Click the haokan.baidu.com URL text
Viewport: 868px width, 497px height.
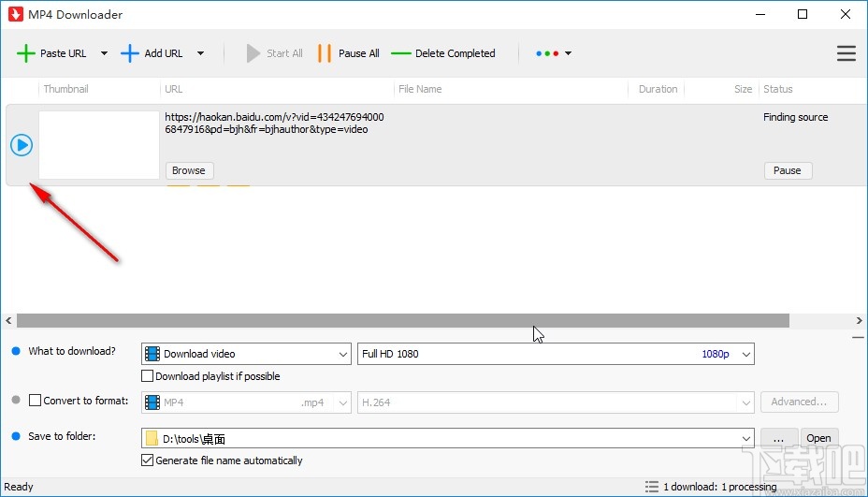point(274,123)
